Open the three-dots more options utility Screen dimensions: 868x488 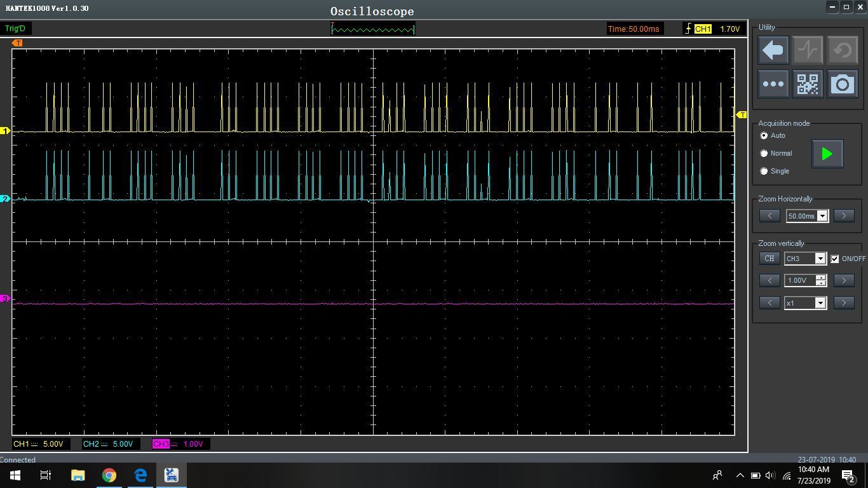(x=773, y=84)
